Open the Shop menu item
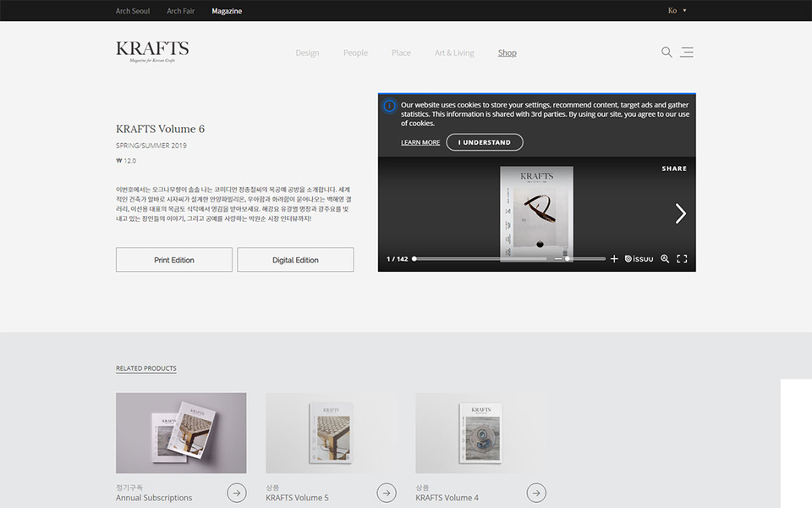This screenshot has width=812, height=508. pos(507,53)
